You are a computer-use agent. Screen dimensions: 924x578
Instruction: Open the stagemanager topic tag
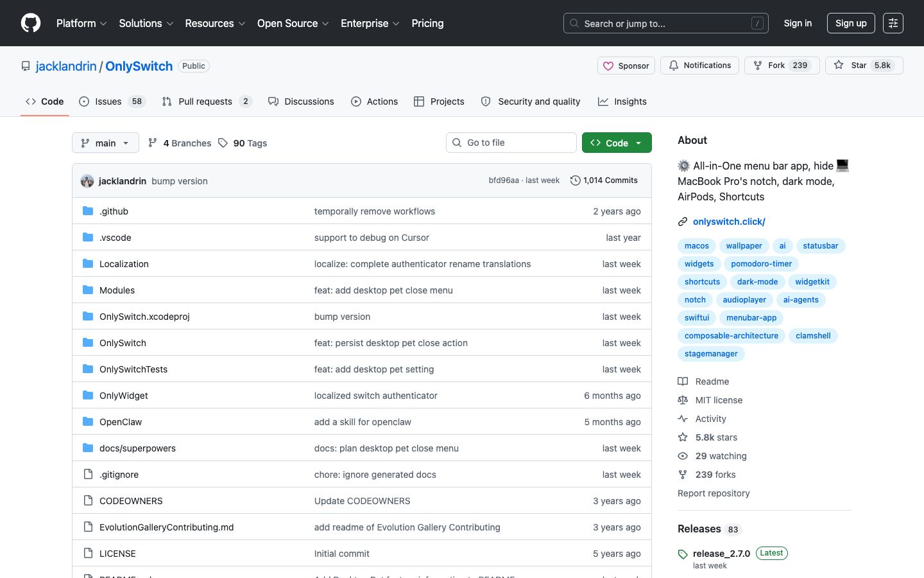click(x=711, y=354)
